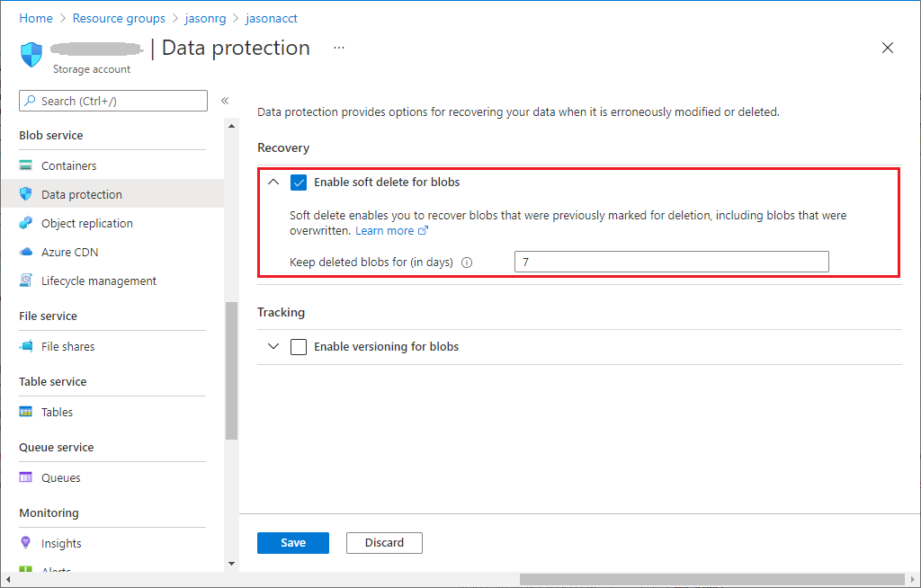This screenshot has height=588, width=921.
Task: Click the File shares icon
Action: point(26,347)
